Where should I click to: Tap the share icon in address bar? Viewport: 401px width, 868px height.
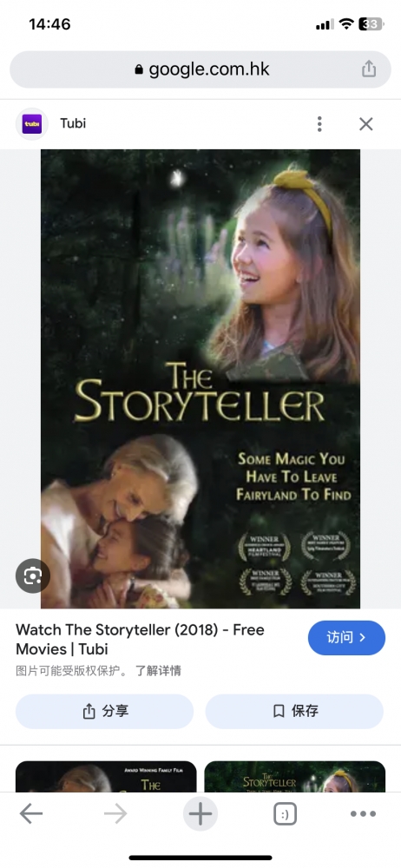369,69
